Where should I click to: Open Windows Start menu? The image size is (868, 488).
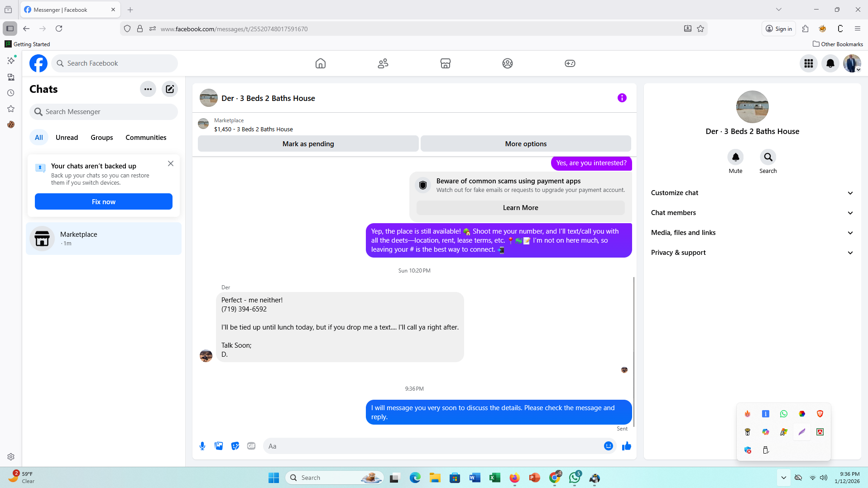(x=274, y=478)
